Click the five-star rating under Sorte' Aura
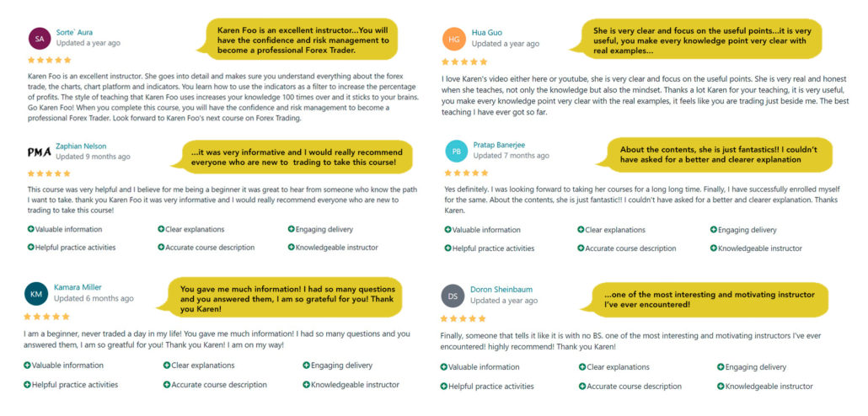 pyautogui.click(x=50, y=60)
